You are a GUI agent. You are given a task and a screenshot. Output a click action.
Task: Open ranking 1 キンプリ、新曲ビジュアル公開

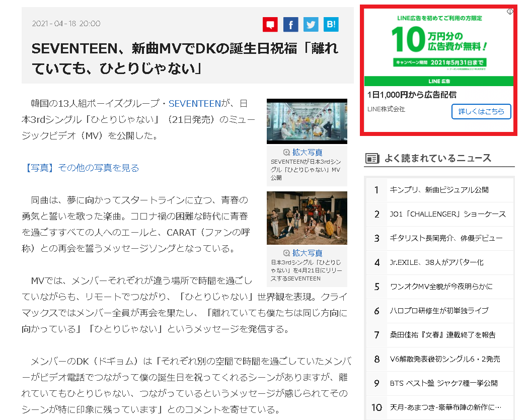(x=440, y=190)
